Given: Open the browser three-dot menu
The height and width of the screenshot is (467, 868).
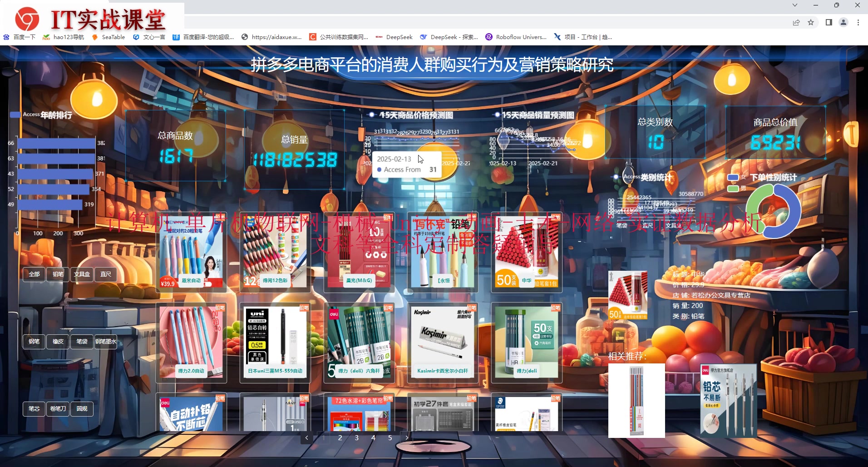Looking at the screenshot, I should (858, 22).
